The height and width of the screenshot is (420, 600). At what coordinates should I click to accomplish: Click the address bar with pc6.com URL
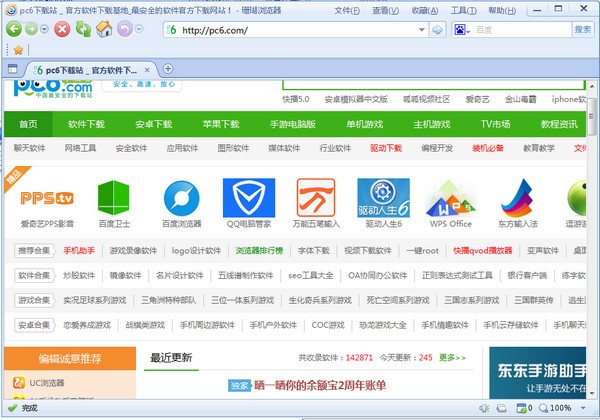tap(295, 30)
